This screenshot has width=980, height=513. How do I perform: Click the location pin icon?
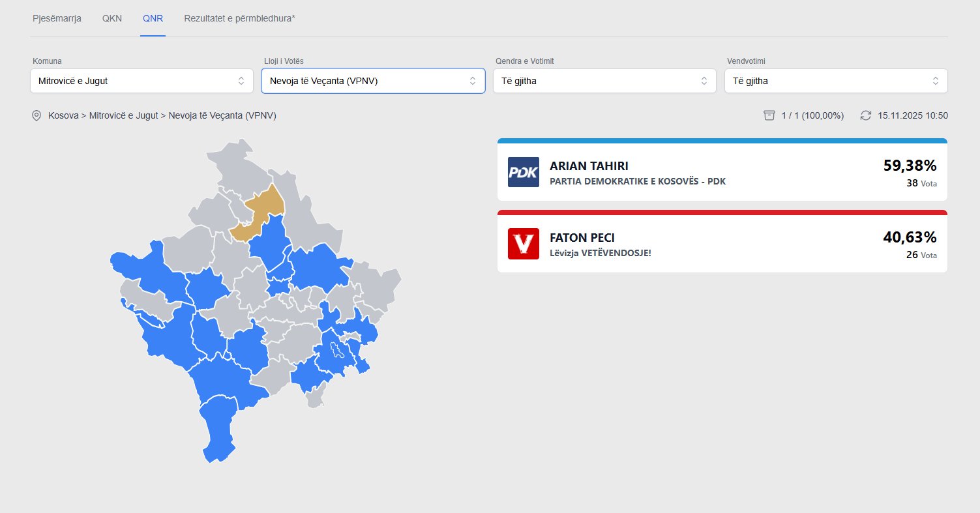tap(37, 115)
